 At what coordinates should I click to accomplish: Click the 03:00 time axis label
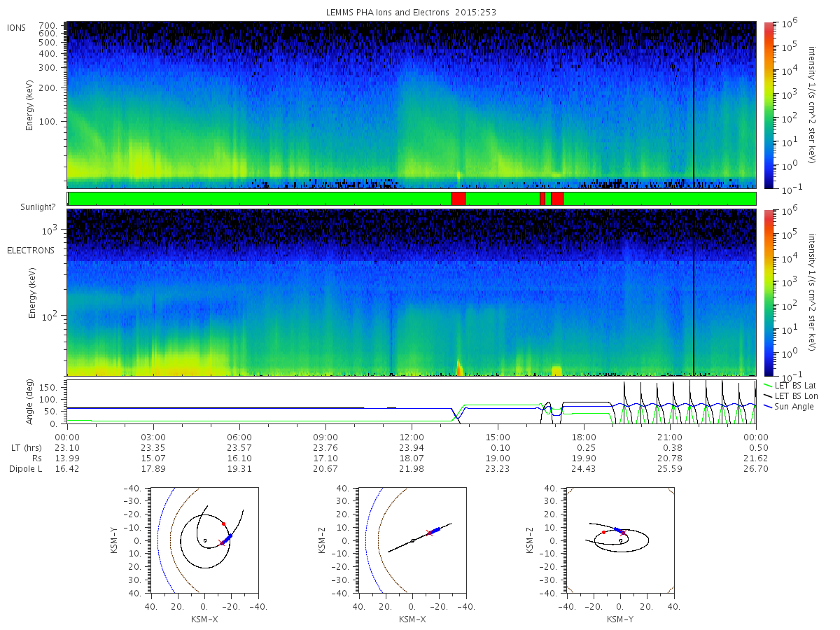click(153, 437)
